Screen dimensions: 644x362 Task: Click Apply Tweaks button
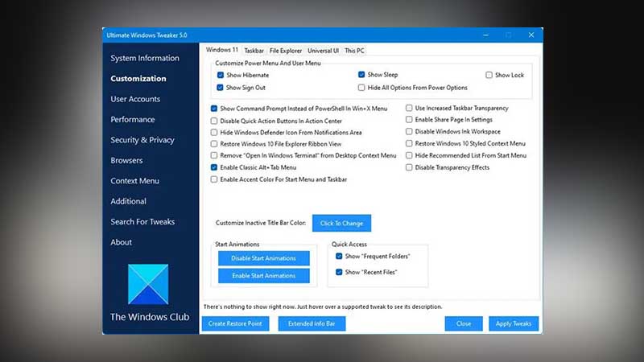pyautogui.click(x=514, y=323)
